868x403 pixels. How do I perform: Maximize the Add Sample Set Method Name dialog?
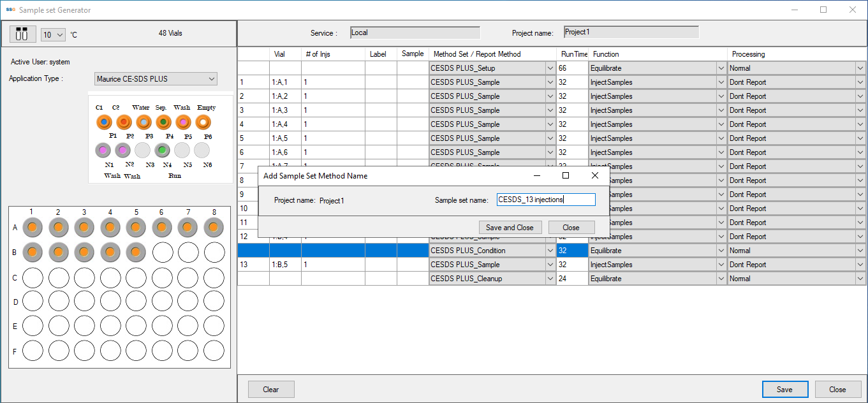(566, 175)
